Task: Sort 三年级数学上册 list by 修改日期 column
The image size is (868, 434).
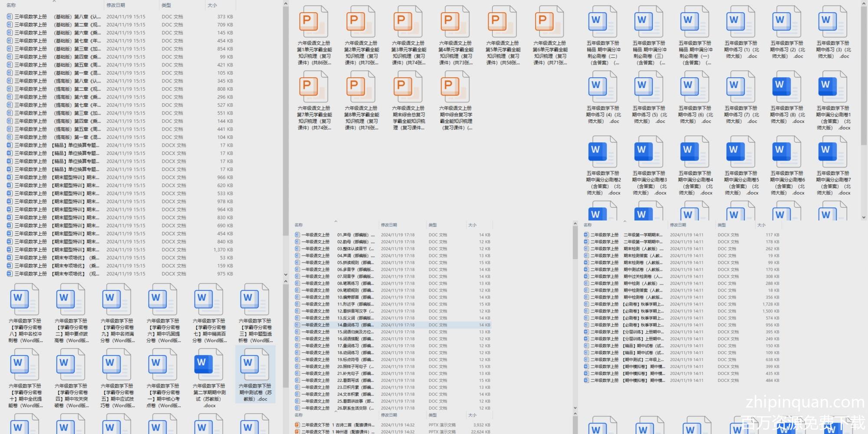Action: [x=116, y=5]
